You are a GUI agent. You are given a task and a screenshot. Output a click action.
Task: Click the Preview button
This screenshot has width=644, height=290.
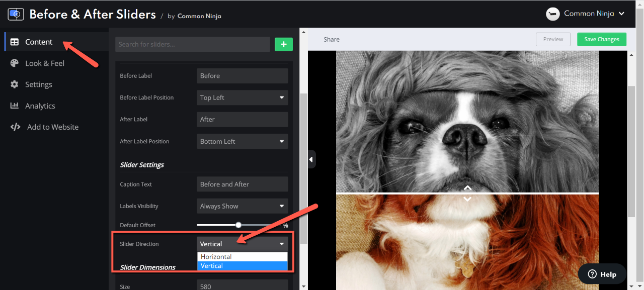(x=553, y=39)
